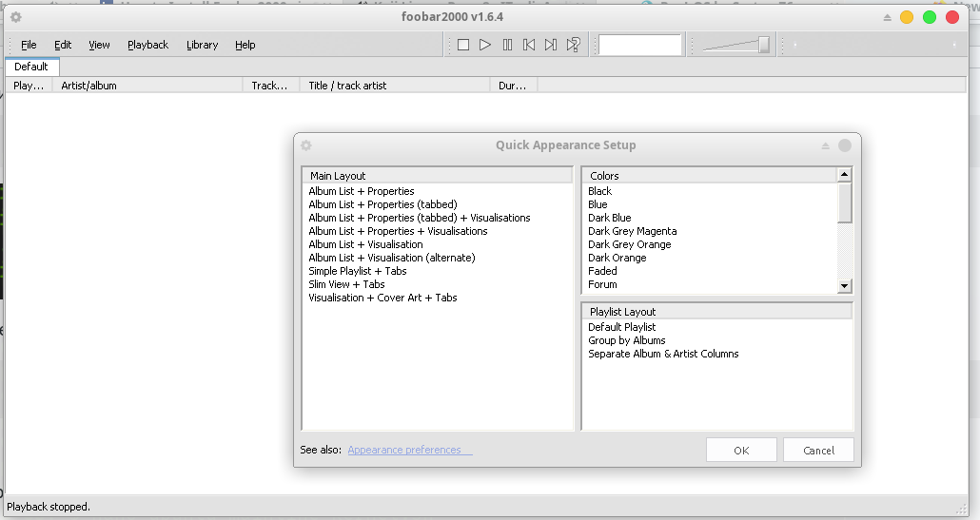980x520 pixels.
Task: Select Visualisation + Cover Art + Tabs layout
Action: coord(382,298)
